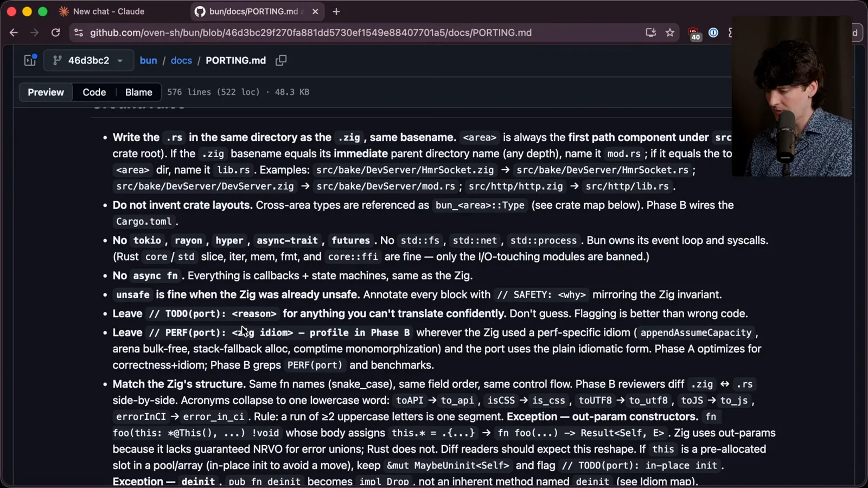Screen dimensions: 868x488
Task: Click the 'async-trait' code snippet
Action: (287, 240)
